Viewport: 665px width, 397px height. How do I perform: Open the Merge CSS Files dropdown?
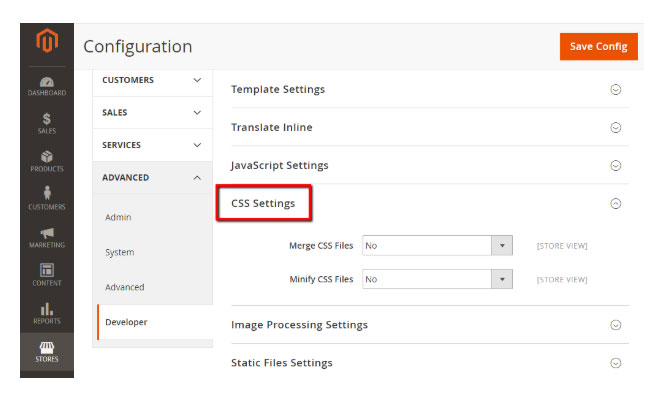click(x=437, y=246)
